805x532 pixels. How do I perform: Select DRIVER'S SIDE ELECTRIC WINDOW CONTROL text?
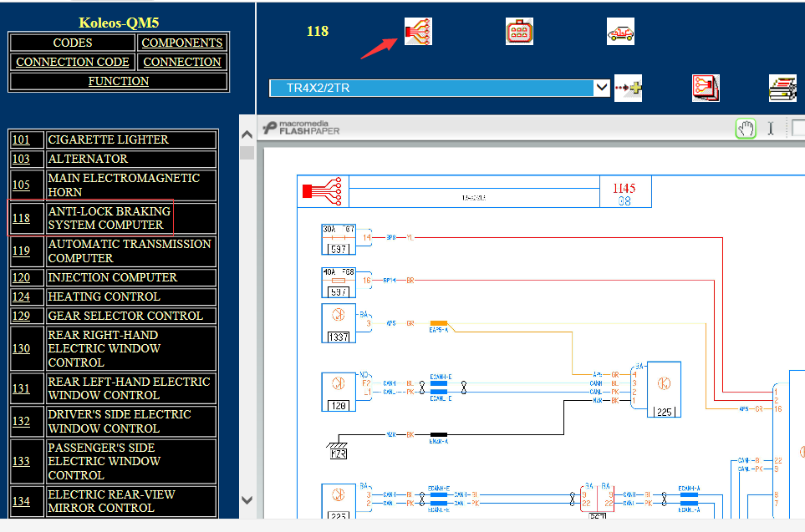tap(119, 421)
